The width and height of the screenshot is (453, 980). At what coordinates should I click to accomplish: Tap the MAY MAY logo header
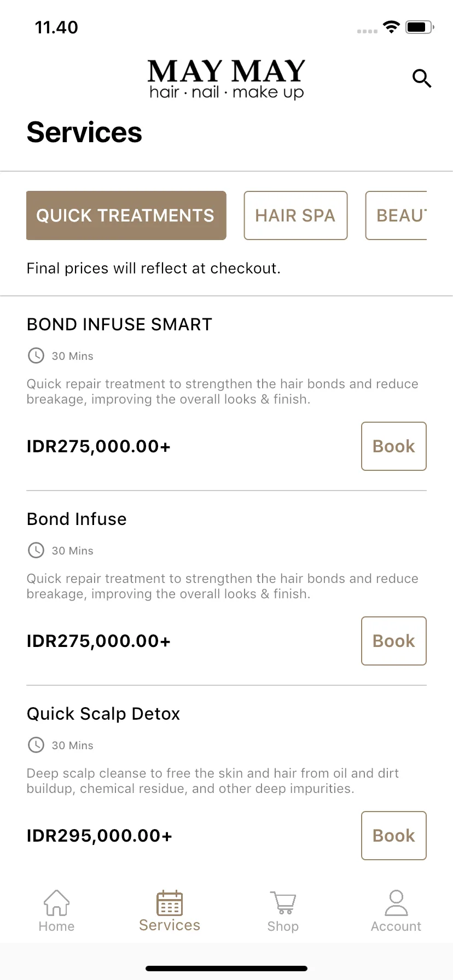point(226,79)
